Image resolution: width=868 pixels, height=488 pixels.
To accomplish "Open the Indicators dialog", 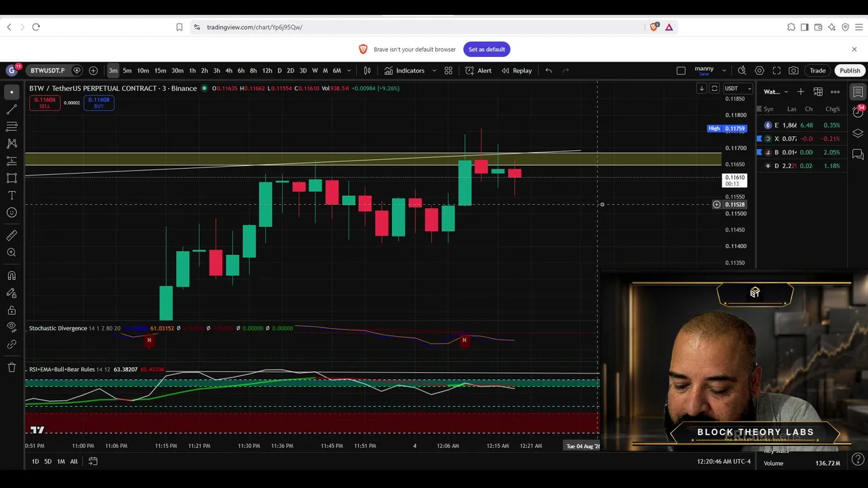I will tap(404, 70).
